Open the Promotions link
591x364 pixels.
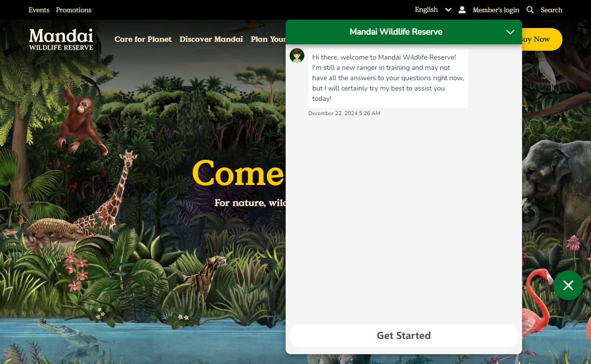click(73, 10)
